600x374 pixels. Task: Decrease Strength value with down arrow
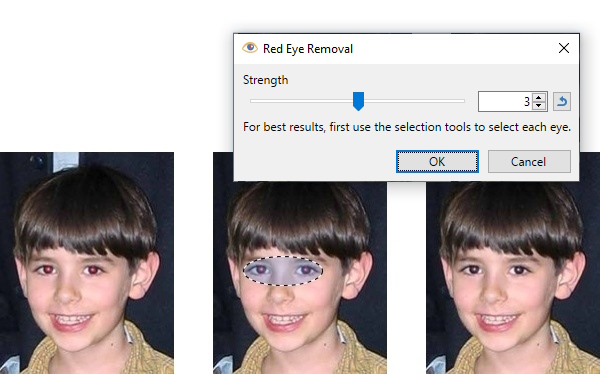pyautogui.click(x=539, y=106)
